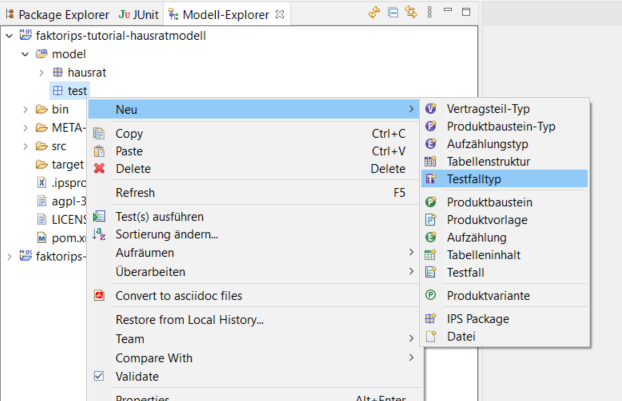The image size is (622, 401).
Task: Collapse the model folder node
Action: point(25,54)
